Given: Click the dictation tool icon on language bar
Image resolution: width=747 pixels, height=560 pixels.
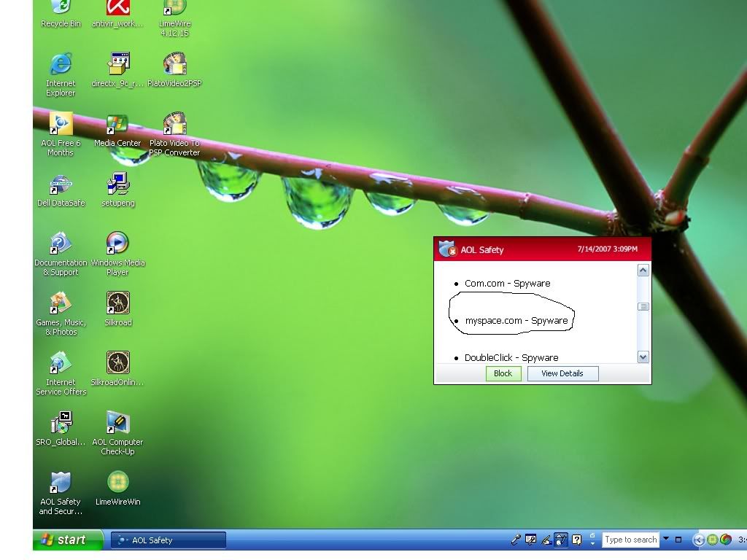Looking at the screenshot, I should pos(531,540).
